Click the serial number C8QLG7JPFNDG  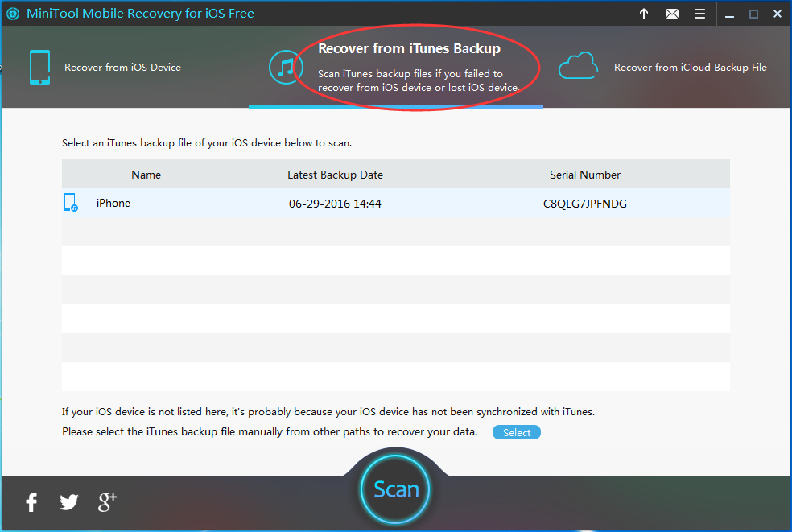(585, 204)
